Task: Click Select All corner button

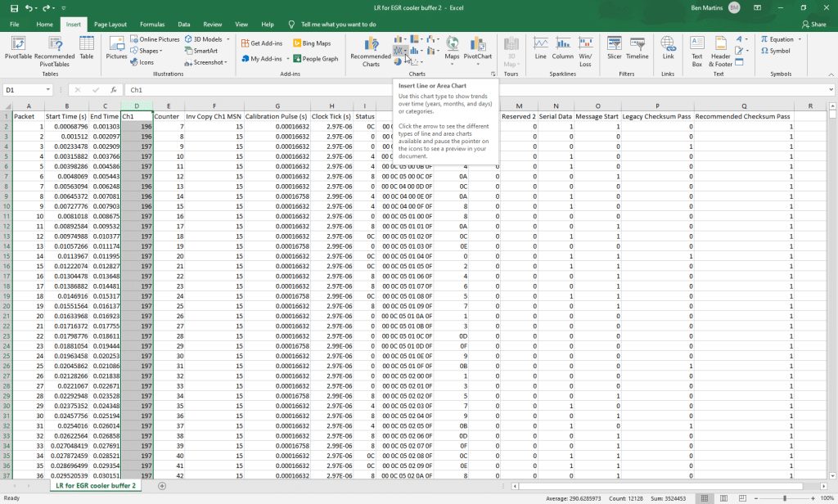Action: click(x=6, y=106)
